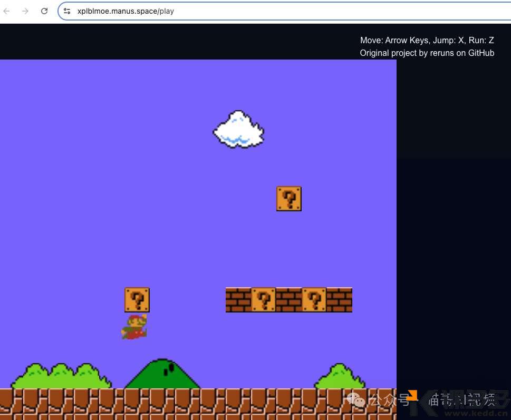Click the browser back arrow
511x420 pixels.
click(7, 11)
